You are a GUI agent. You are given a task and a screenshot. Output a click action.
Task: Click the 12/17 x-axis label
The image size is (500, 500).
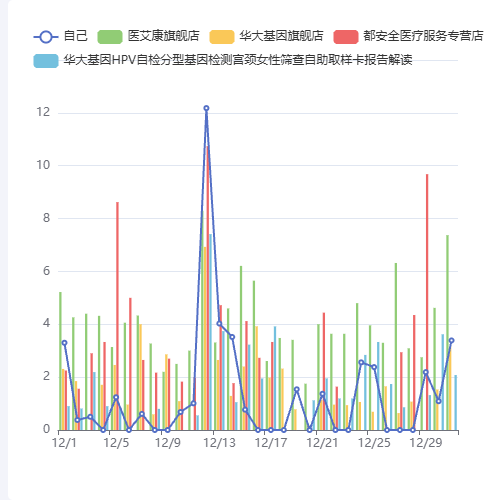[271, 443]
